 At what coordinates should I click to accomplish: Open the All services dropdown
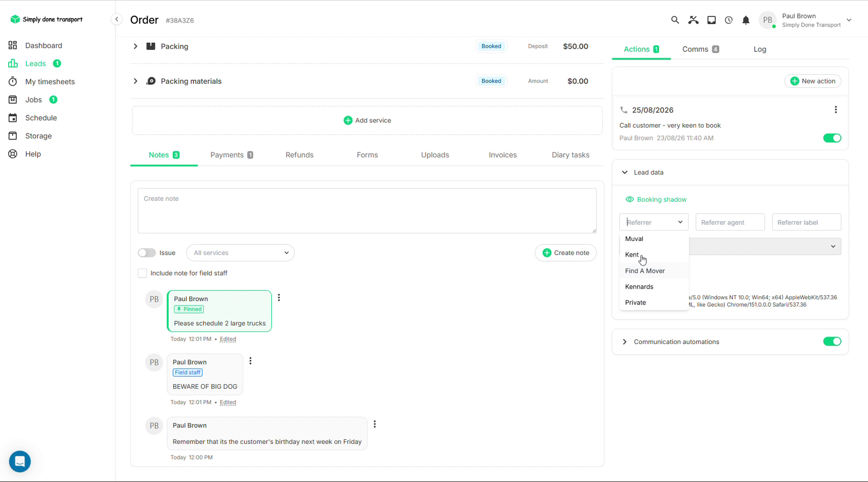(x=240, y=253)
